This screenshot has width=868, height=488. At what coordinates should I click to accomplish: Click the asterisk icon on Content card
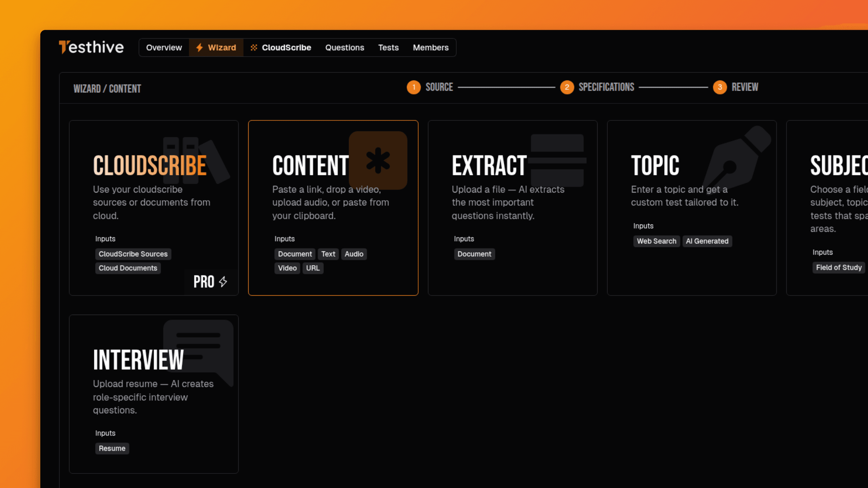point(378,160)
